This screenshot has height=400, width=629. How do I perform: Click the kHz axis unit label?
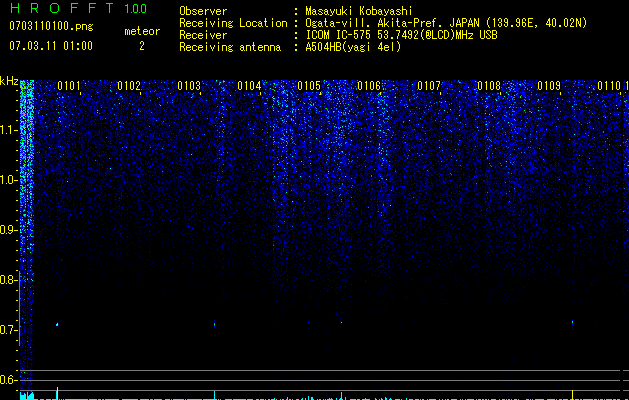point(9,82)
